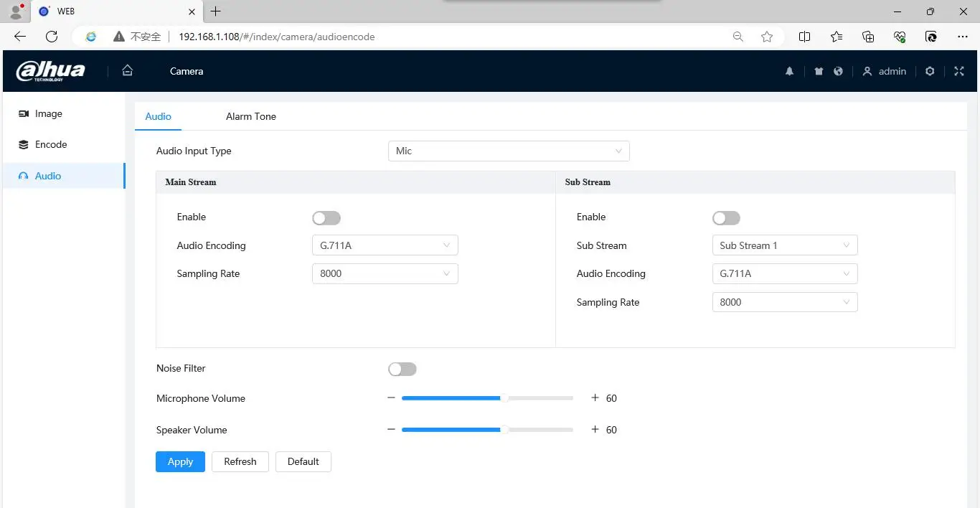The height and width of the screenshot is (508, 980).
Task: Turn on the Noise Filter switch
Action: pos(402,369)
